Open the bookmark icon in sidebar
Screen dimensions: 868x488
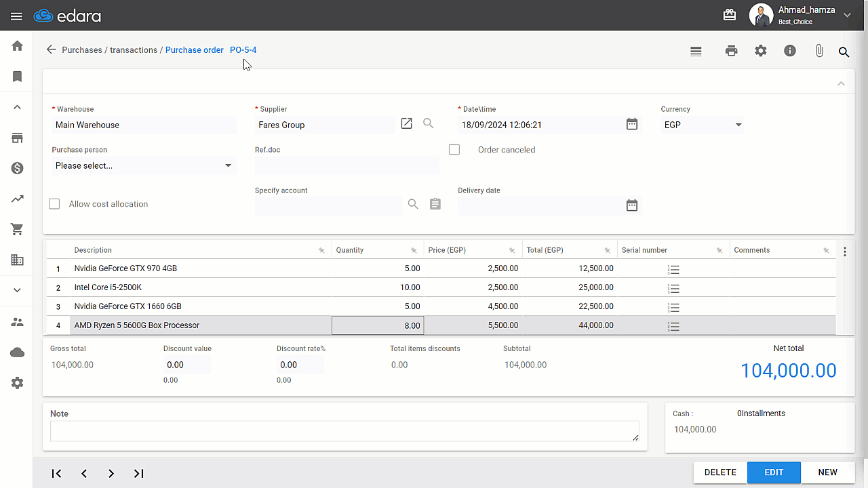(x=18, y=77)
